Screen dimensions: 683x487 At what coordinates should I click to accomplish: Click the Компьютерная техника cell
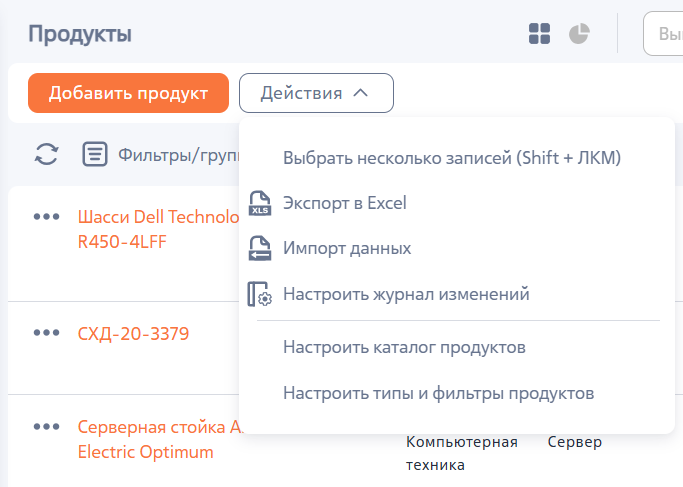click(462, 453)
